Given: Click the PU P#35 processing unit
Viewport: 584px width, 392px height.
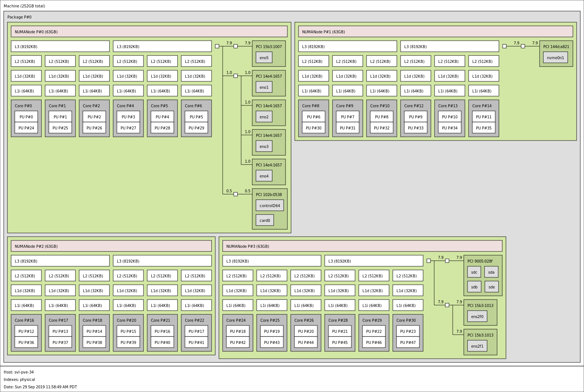Looking at the screenshot, I should pos(484,128).
